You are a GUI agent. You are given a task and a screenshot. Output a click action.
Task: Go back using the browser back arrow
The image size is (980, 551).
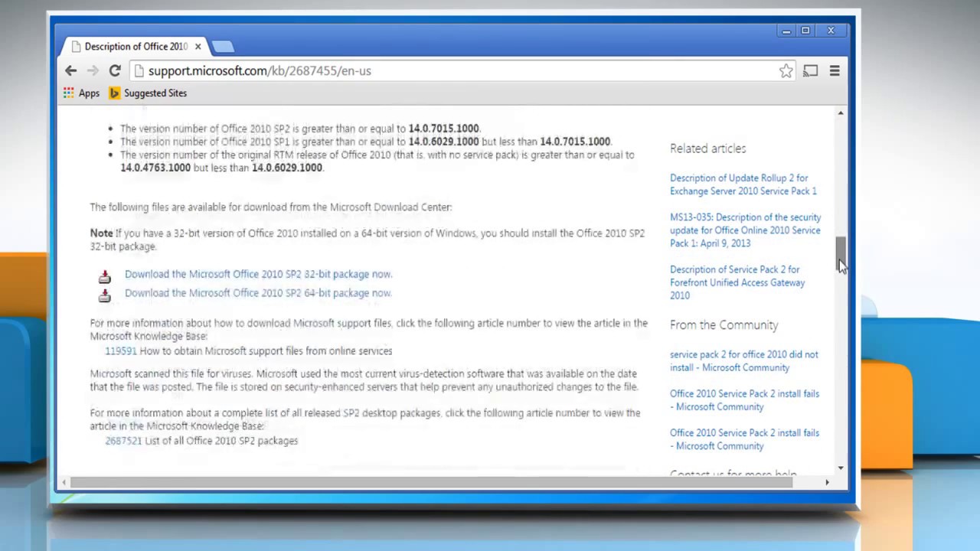click(x=70, y=70)
